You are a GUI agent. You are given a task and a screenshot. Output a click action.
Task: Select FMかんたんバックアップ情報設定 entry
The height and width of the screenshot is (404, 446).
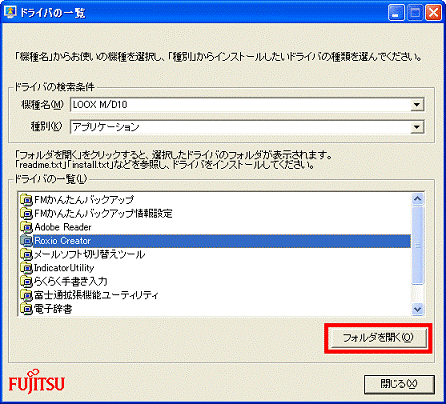[x=103, y=213]
